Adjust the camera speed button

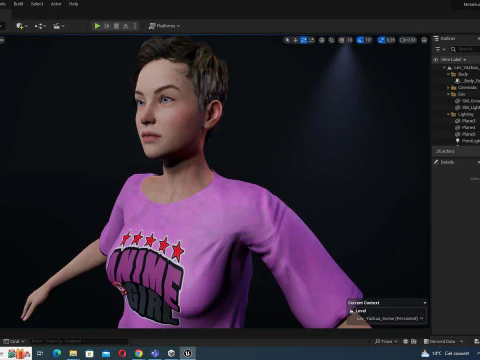pyautogui.click(x=408, y=40)
